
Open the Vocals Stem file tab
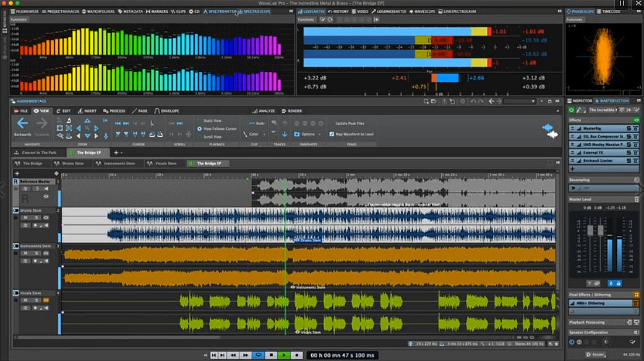coord(162,163)
